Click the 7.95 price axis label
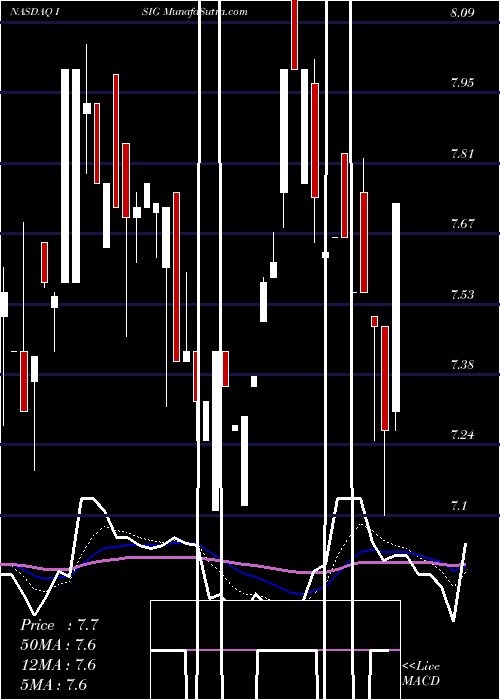The height and width of the screenshot is (700, 500). tap(462, 83)
